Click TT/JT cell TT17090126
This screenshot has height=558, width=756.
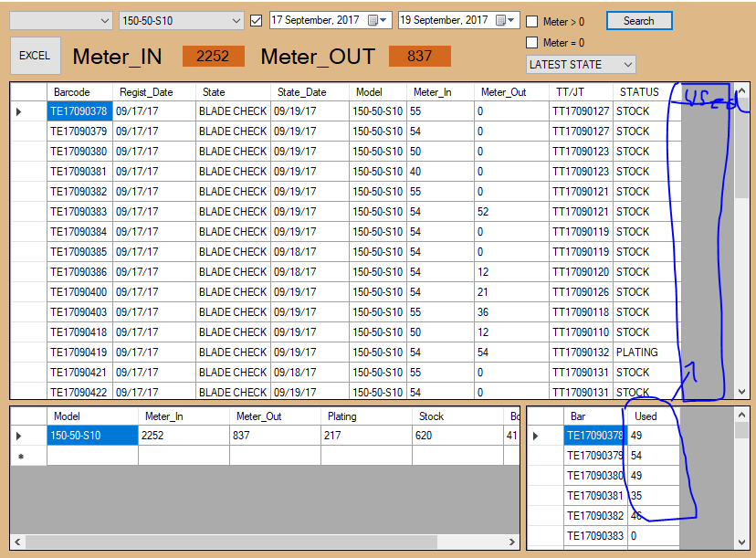(581, 292)
